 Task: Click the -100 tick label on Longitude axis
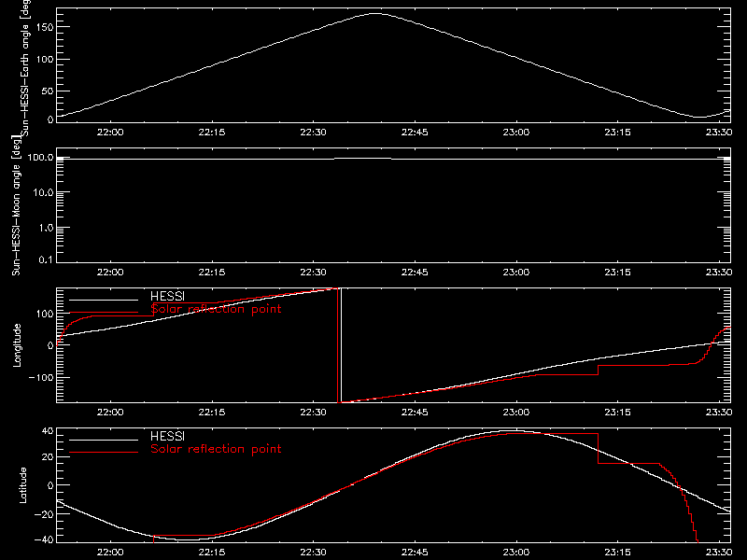pos(41,377)
